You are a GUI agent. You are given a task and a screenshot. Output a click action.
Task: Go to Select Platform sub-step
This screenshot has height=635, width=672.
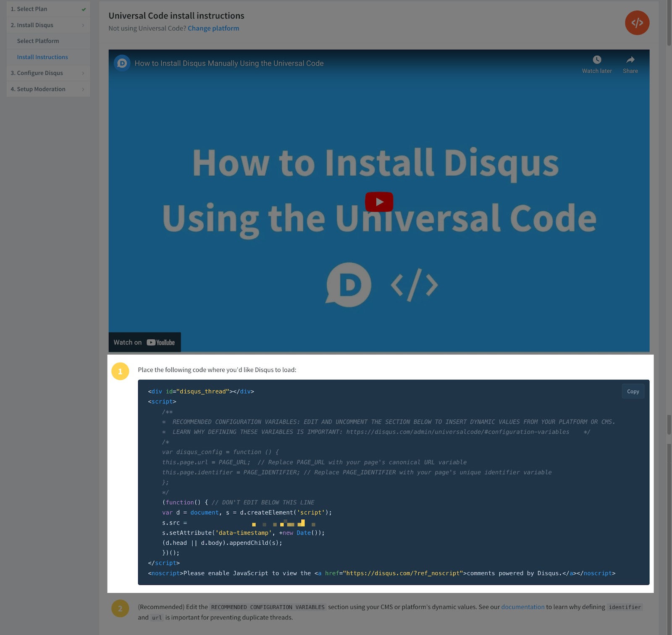48,41
